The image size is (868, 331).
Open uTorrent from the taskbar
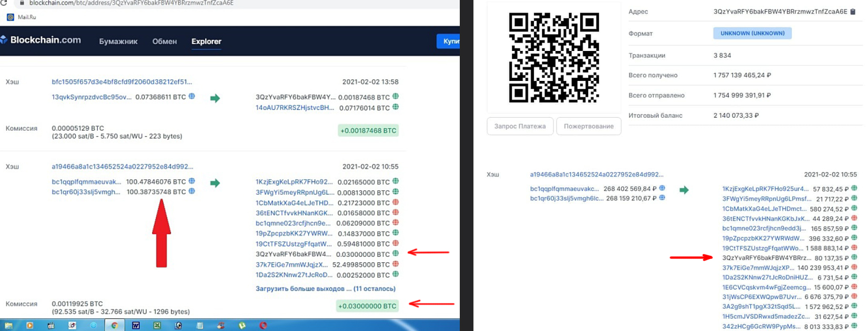[242, 326]
